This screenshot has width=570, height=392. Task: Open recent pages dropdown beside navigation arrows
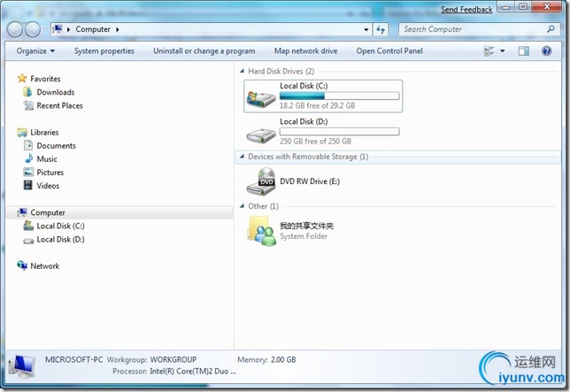tap(45, 30)
